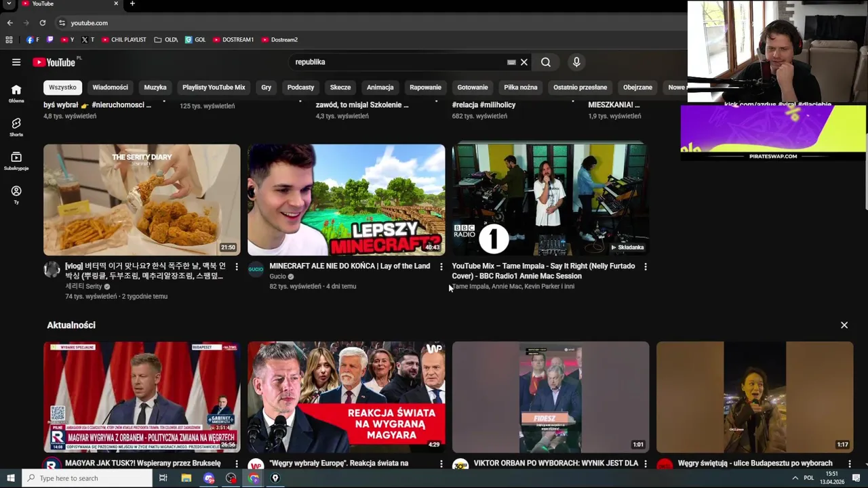Open BBC Radio 1 Tame Impala mix thumbnail

[551, 199]
